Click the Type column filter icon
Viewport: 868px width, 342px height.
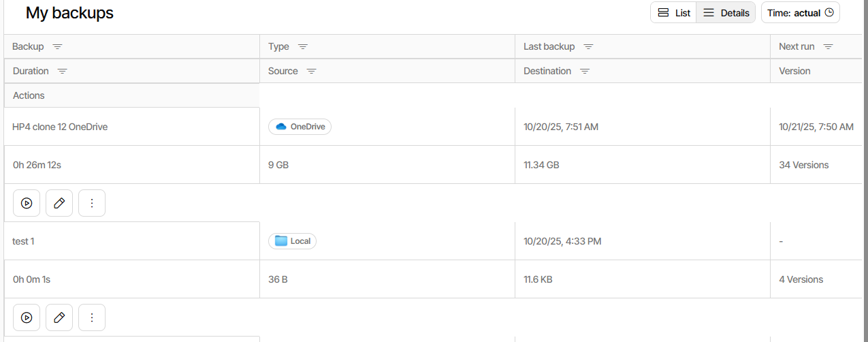(303, 47)
